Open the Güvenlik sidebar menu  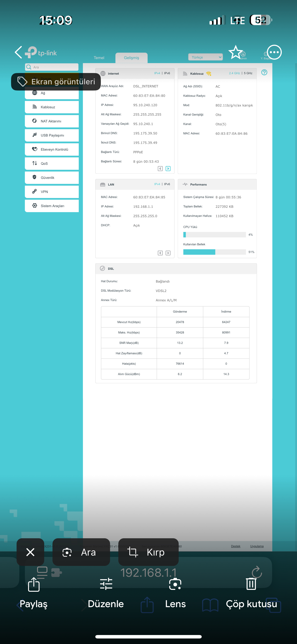click(x=52, y=178)
